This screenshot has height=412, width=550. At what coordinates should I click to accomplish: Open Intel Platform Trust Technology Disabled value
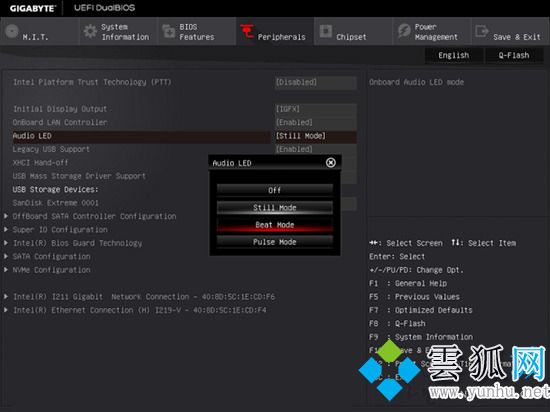point(316,82)
